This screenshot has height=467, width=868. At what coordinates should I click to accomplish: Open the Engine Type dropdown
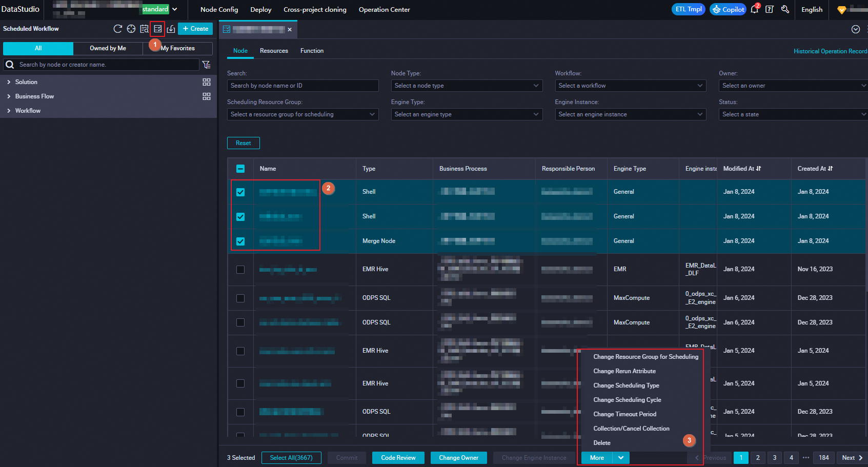pyautogui.click(x=466, y=114)
